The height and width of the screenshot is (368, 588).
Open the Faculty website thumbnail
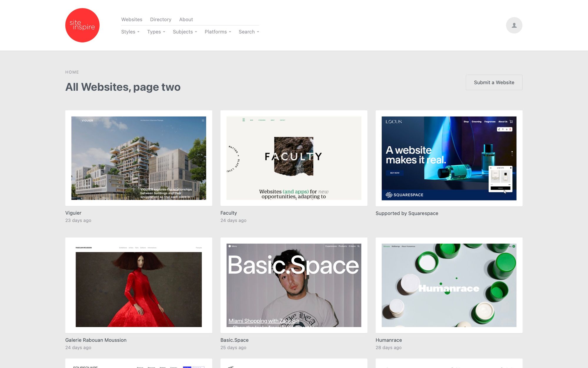294,158
